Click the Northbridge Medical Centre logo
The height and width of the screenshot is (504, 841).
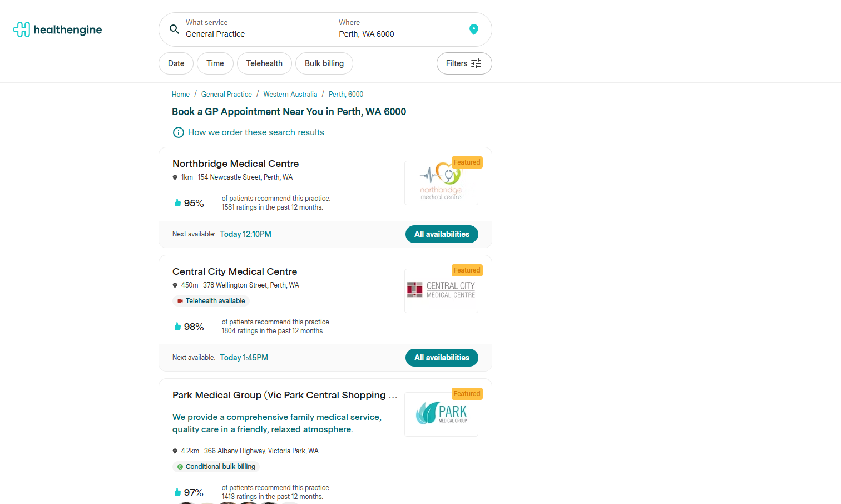click(441, 183)
